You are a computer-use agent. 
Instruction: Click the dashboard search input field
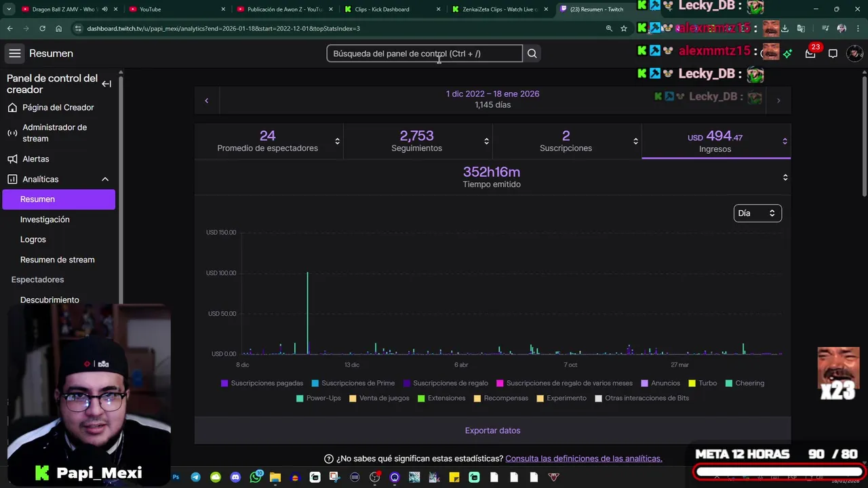pos(425,54)
